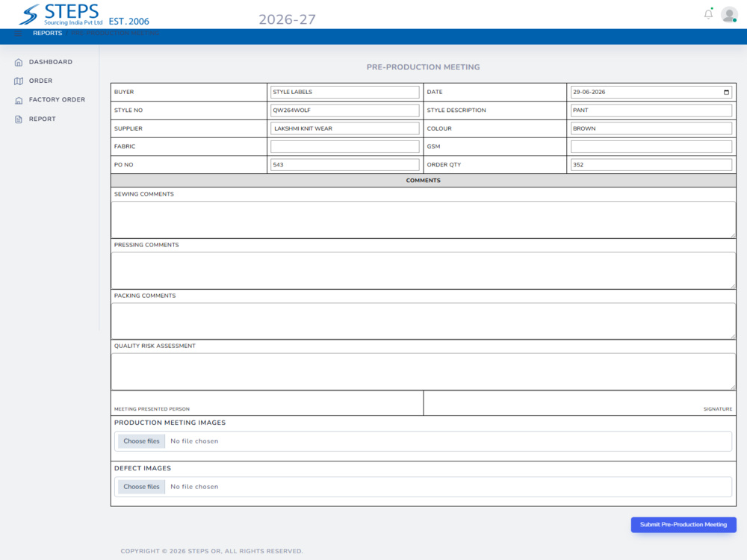This screenshot has width=747, height=560.
Task: Toggle the hamburger menu in blue bar
Action: pyautogui.click(x=18, y=34)
